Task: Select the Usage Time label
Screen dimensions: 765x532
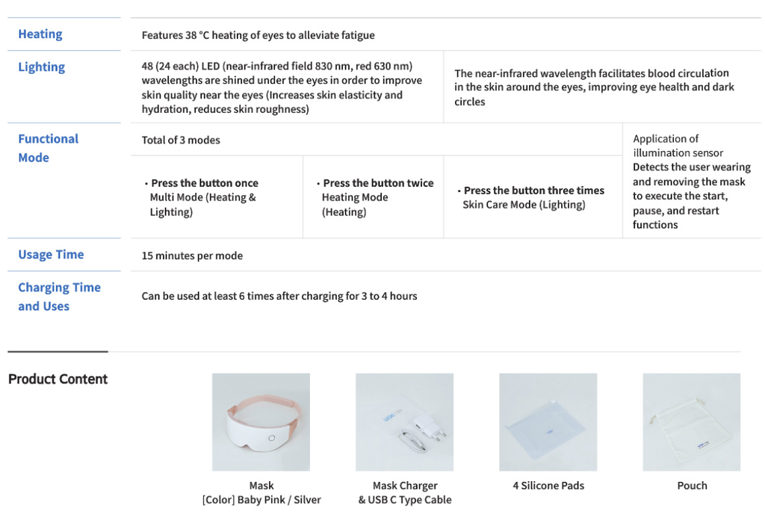Action: pos(52,255)
